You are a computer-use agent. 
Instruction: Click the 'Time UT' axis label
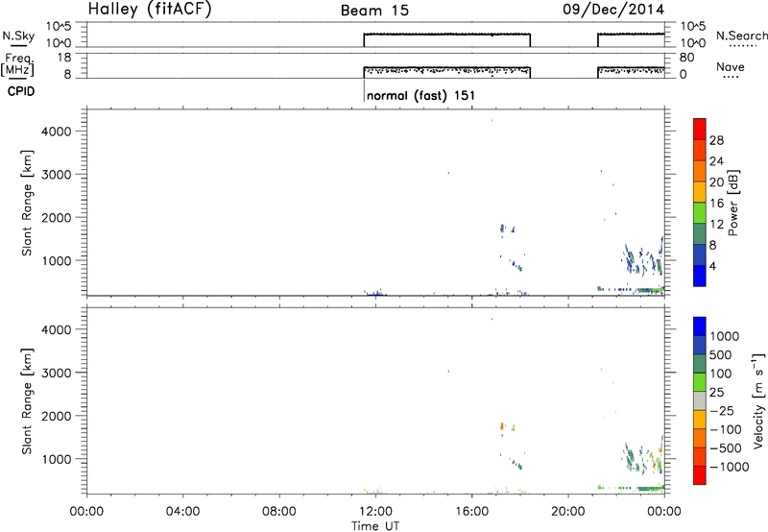pyautogui.click(x=375, y=526)
